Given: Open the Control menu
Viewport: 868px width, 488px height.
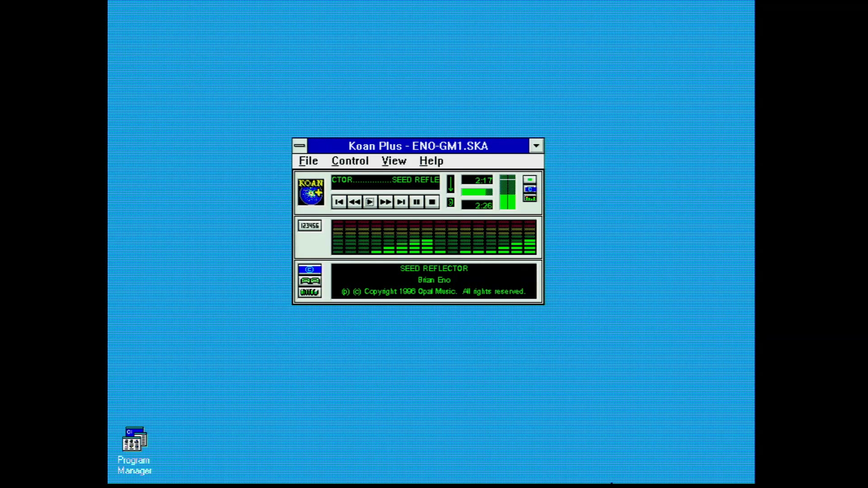Looking at the screenshot, I should 350,161.
